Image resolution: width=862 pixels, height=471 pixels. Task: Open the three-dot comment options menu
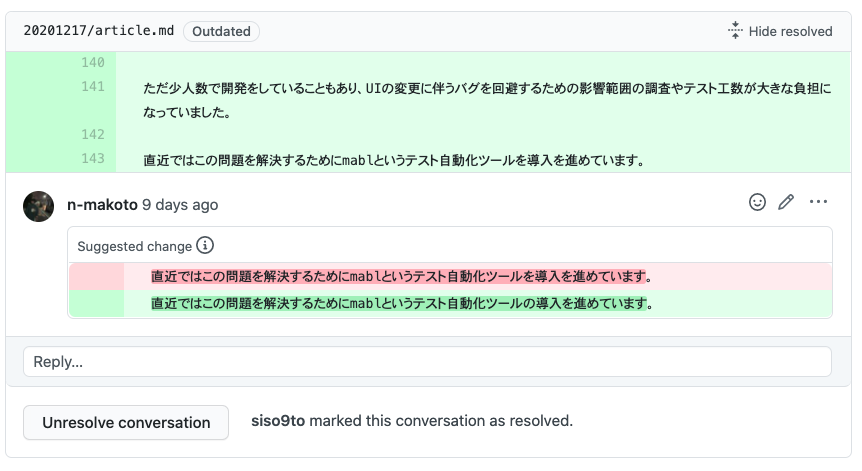[x=818, y=202]
